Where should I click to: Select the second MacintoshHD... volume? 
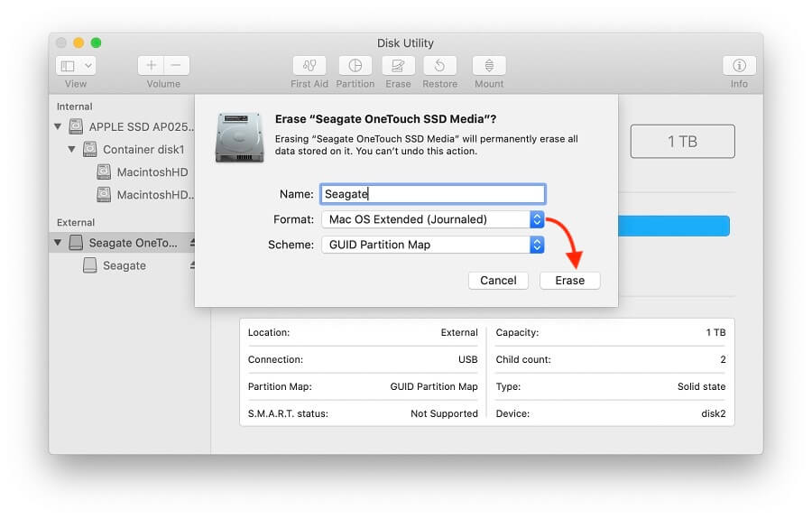155,195
